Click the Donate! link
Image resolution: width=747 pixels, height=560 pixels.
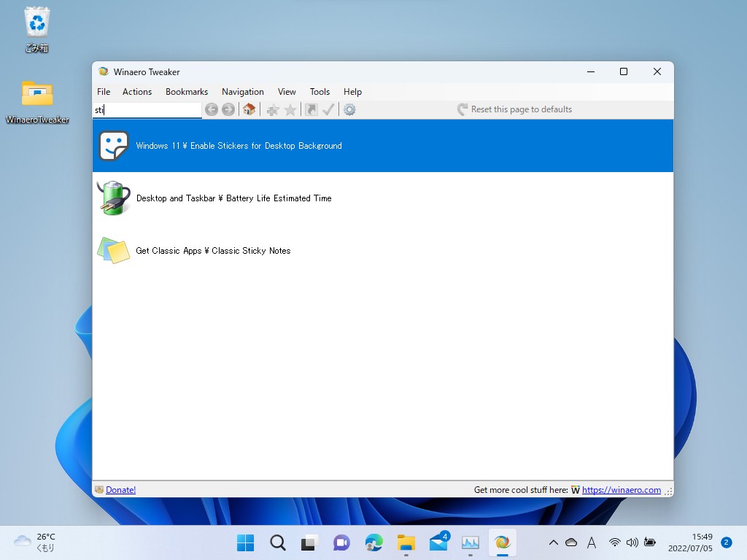point(120,490)
